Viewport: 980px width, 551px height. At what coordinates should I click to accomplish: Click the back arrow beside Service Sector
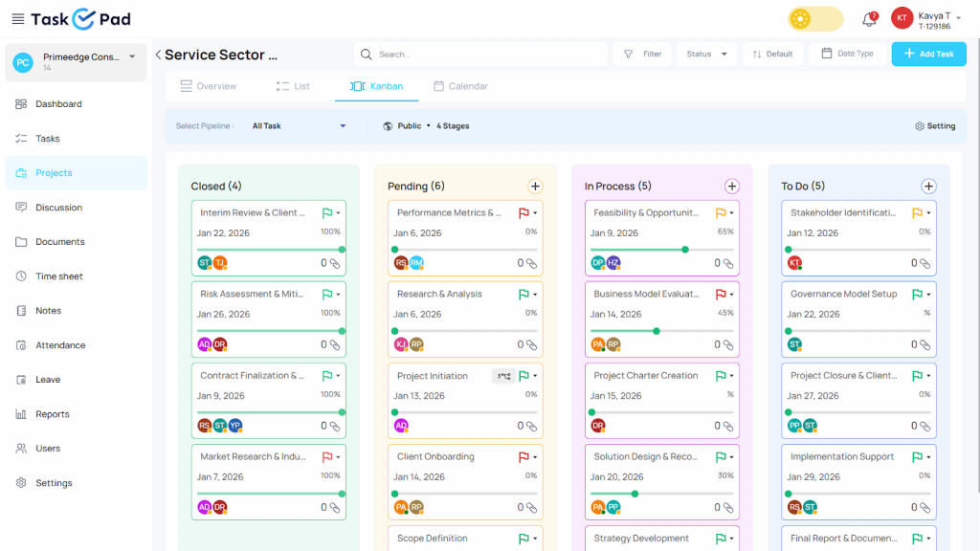point(158,55)
